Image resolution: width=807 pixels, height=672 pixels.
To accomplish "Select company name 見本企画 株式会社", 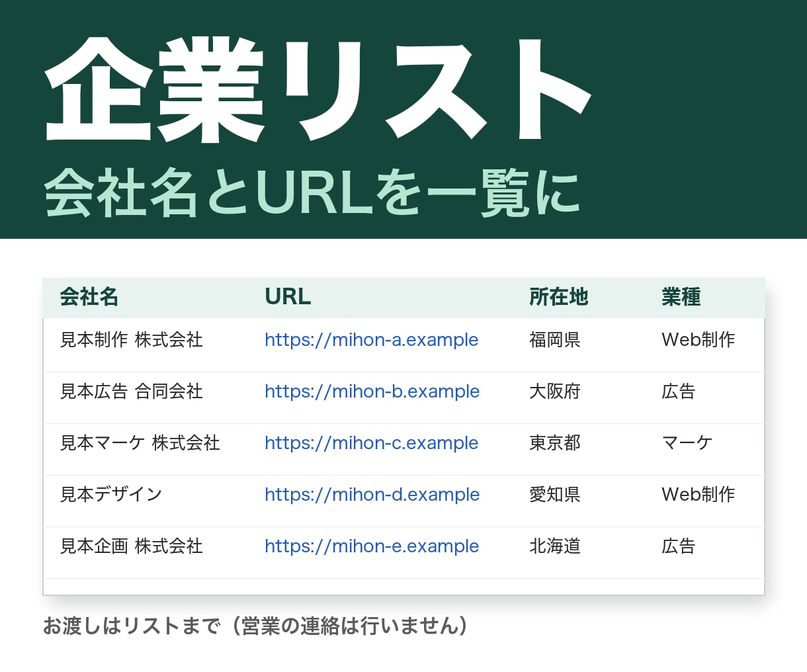I will pyautogui.click(x=131, y=546).
